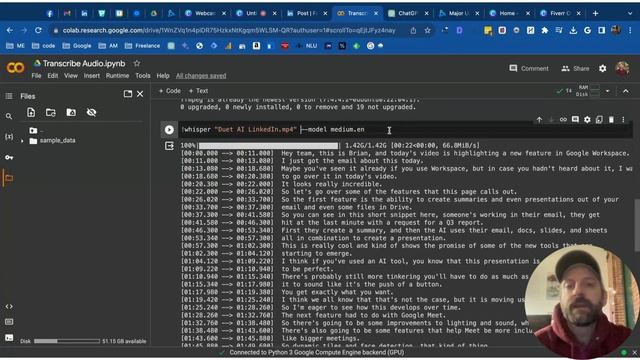The height and width of the screenshot is (360, 640).
Task: Click All changes saved link
Action: click(201, 76)
